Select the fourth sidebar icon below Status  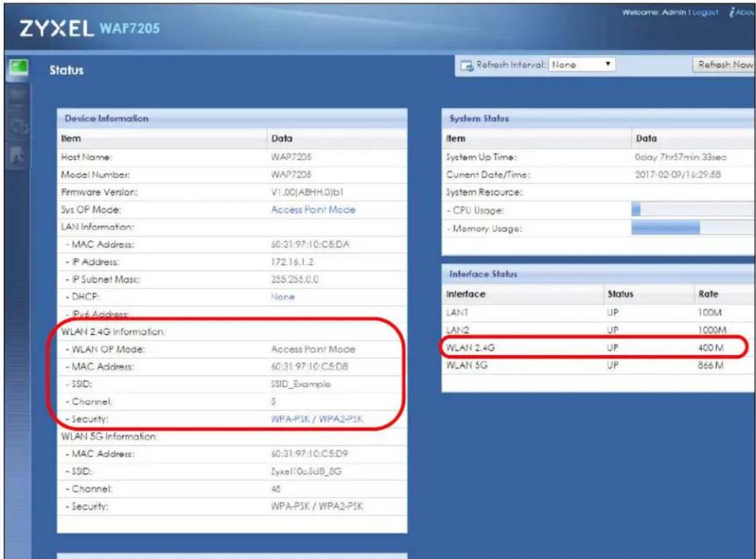click(19, 155)
